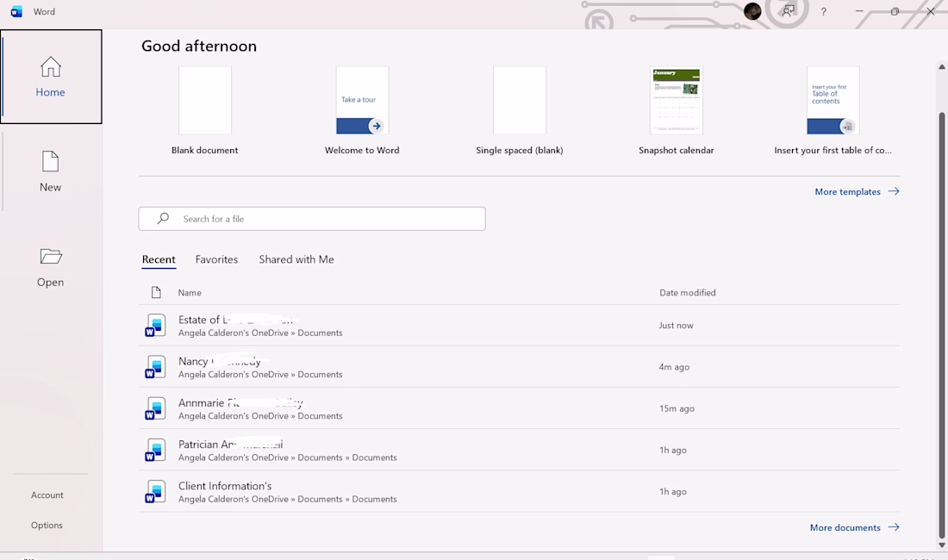948x560 pixels.
Task: Click Word file icon for Nancy document
Action: point(155,367)
